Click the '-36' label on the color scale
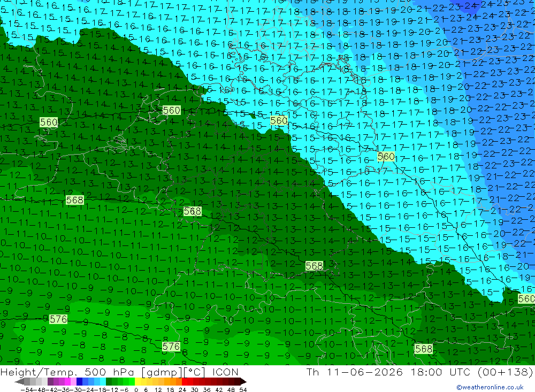 point(64,390)
